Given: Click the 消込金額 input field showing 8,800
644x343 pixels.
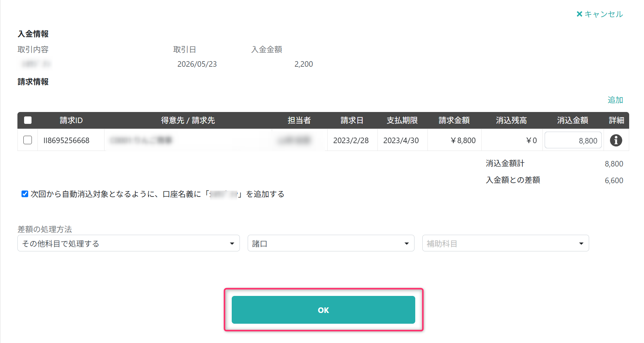Looking at the screenshot, I should click(x=573, y=140).
